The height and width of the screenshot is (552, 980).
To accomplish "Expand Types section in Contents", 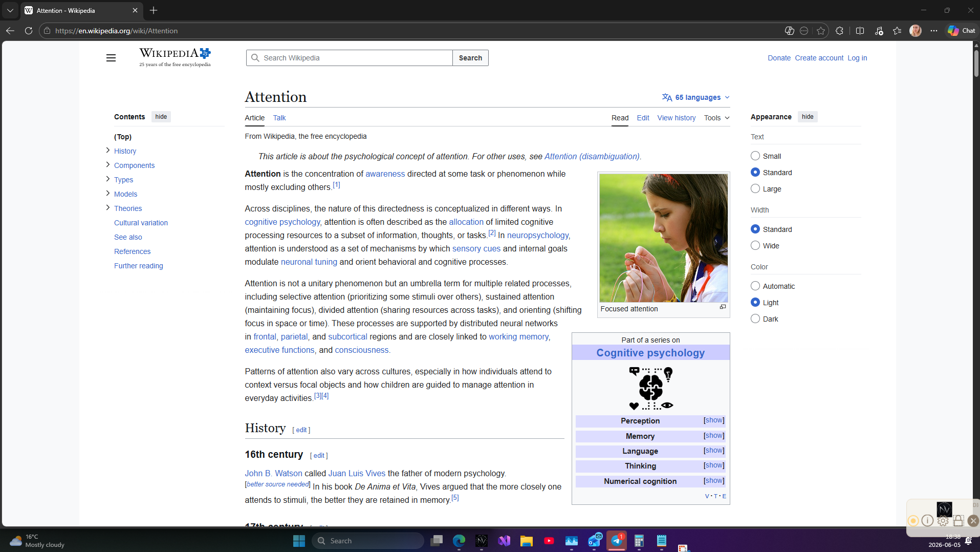I will click(x=107, y=179).
